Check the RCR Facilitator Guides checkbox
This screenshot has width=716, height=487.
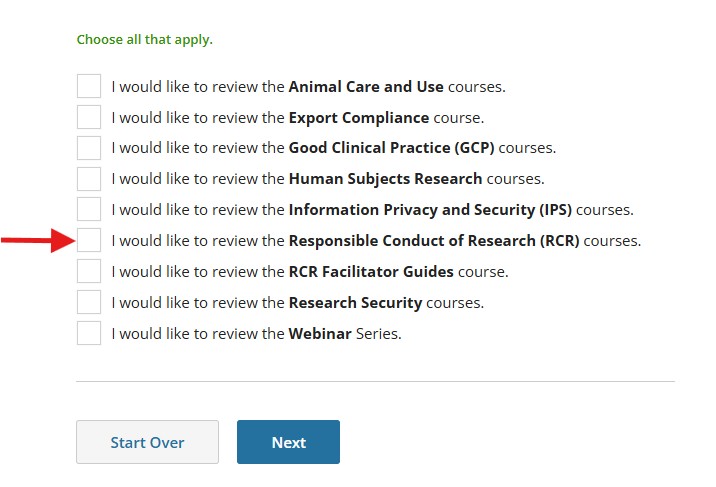tap(89, 271)
